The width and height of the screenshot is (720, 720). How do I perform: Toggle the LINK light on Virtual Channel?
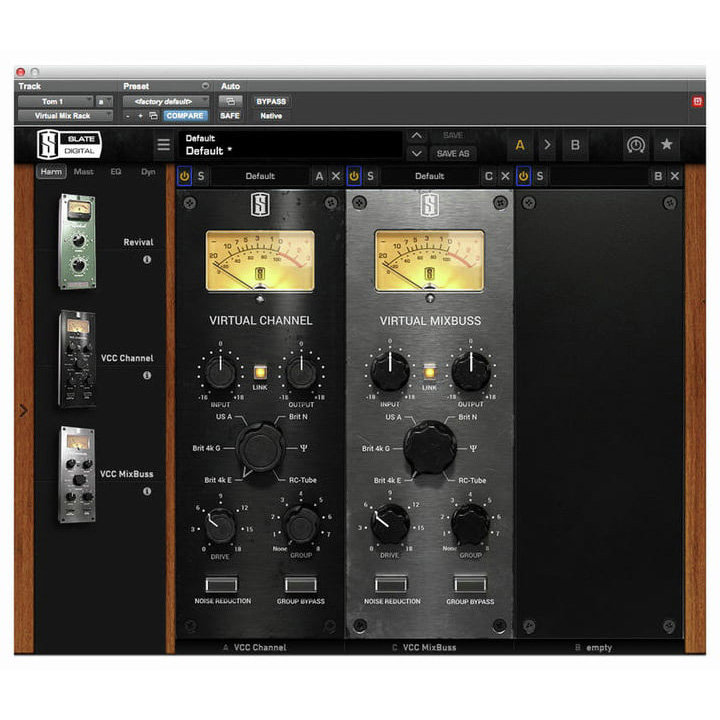point(260,372)
